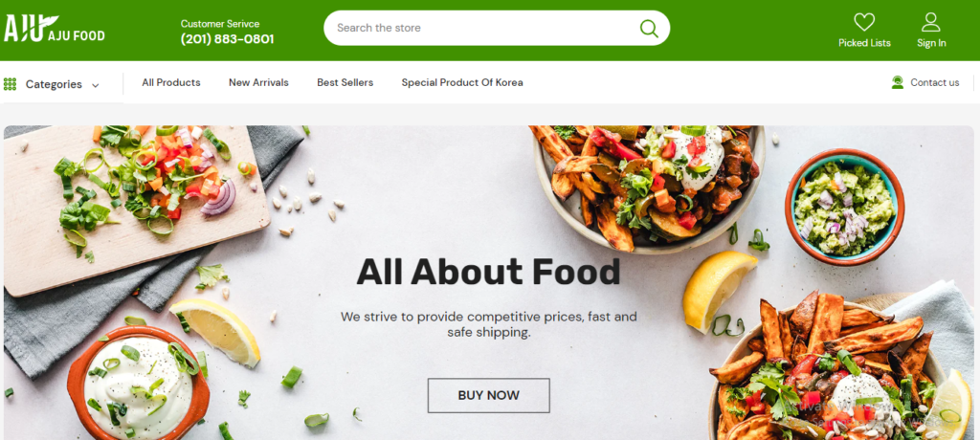Open Picked Lists heart icon
Image resolution: width=980 pixels, height=440 pixels.
tap(864, 23)
